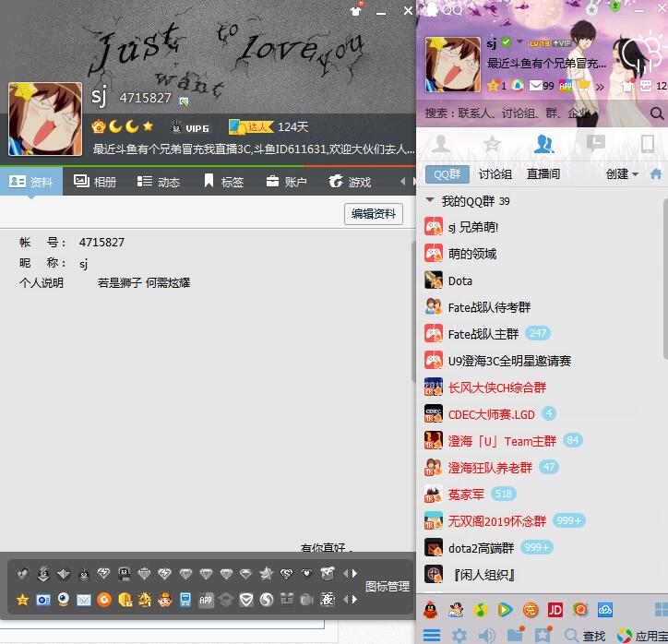Click the 图标管理 button

tap(388, 587)
